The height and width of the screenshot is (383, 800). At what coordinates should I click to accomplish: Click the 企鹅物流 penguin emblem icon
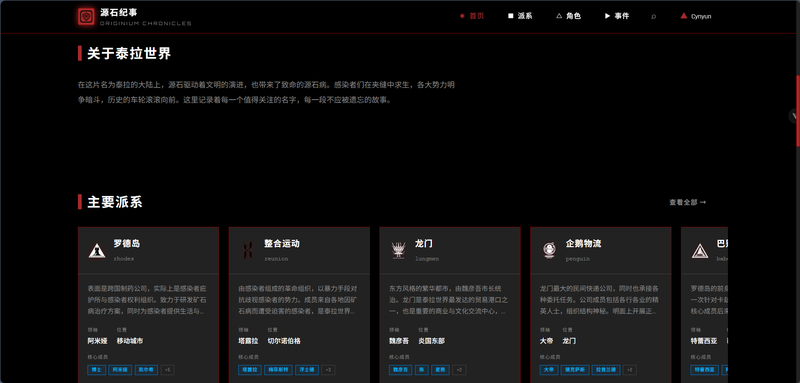pyautogui.click(x=549, y=250)
